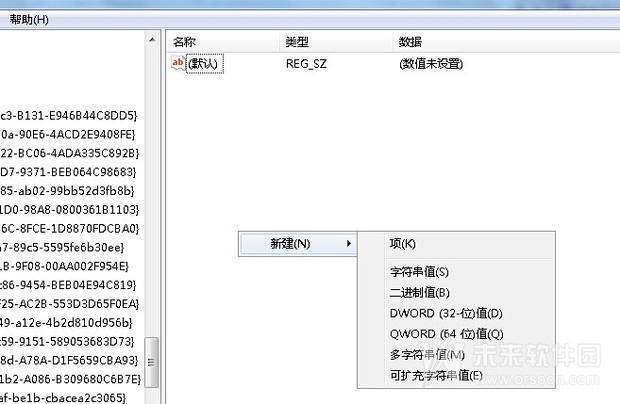Expand the 新建(N) submenu arrow
The image size is (620, 404).
(x=348, y=244)
